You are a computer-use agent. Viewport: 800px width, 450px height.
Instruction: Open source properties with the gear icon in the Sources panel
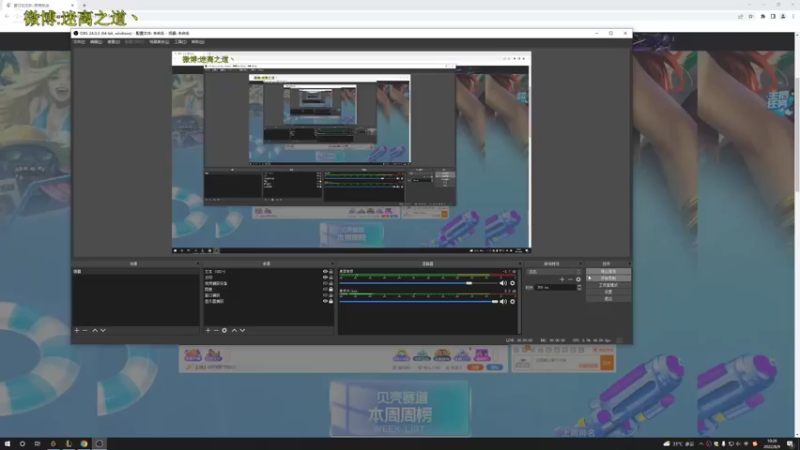[x=224, y=330]
